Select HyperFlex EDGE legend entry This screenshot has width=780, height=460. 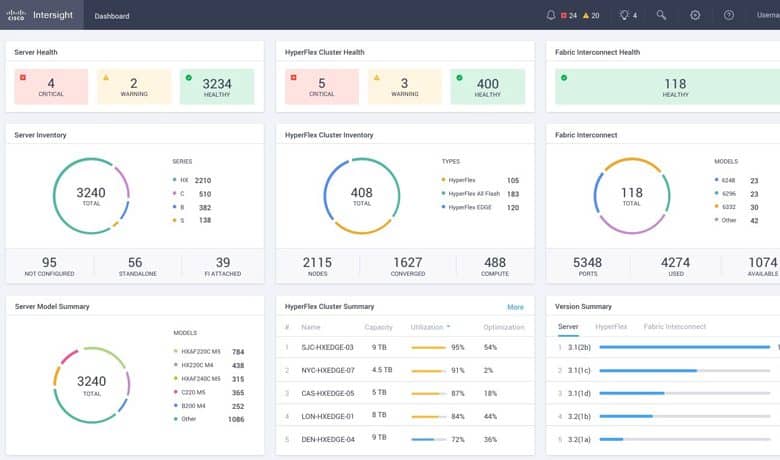[x=480, y=207]
